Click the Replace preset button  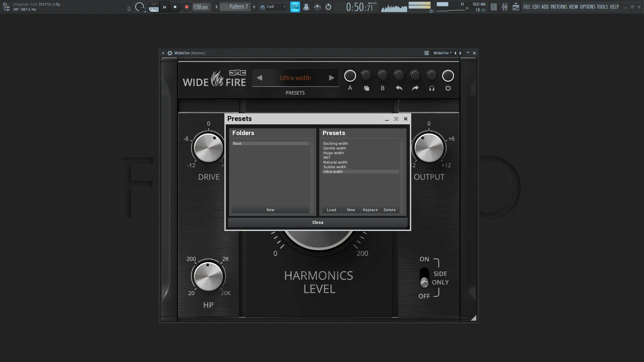370,210
